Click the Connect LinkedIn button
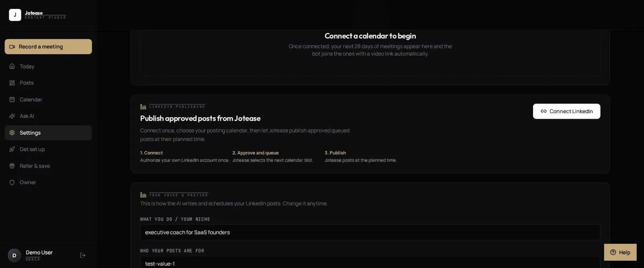 [566, 111]
